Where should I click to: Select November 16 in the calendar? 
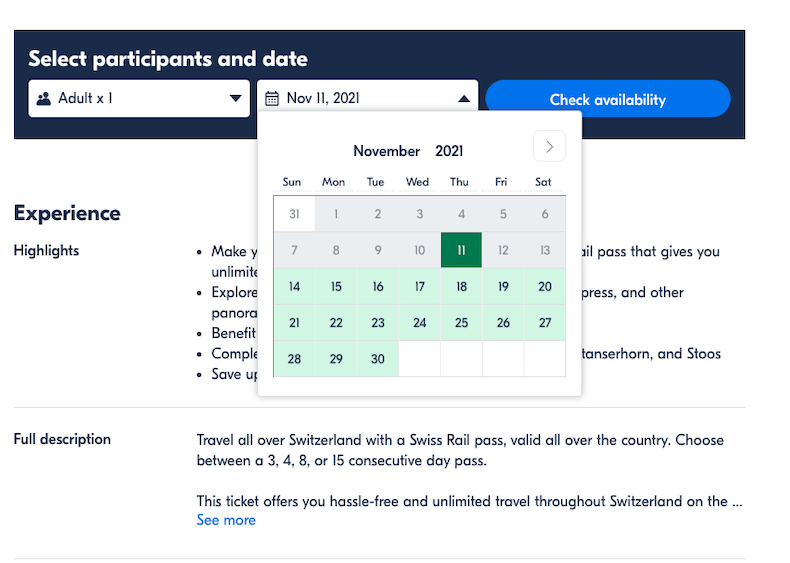coord(377,286)
